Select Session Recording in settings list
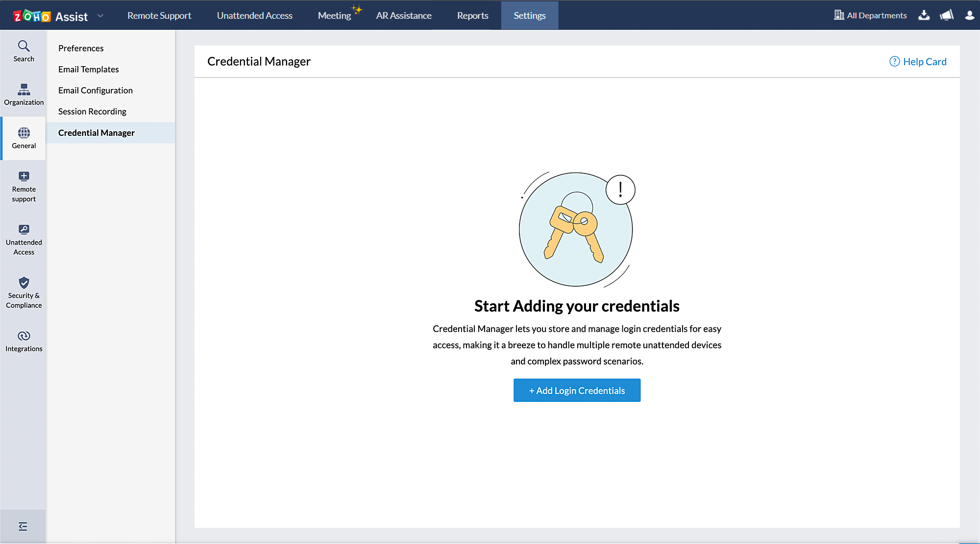The image size is (980, 544). (92, 111)
